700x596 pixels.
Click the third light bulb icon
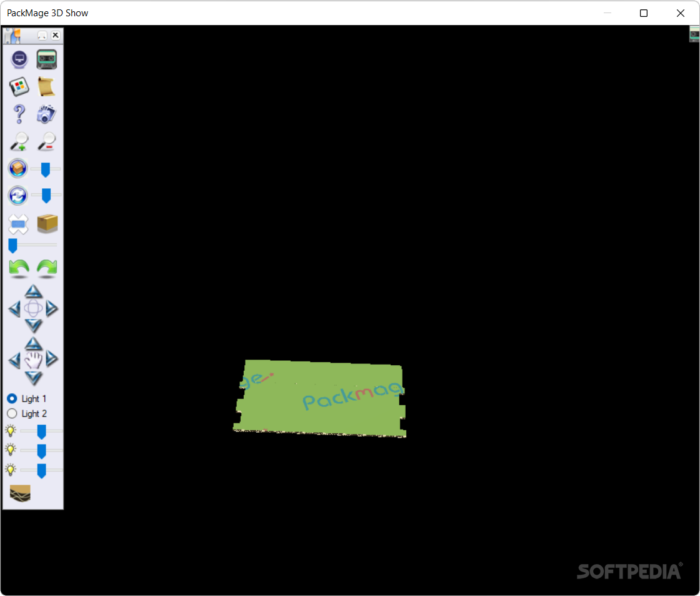click(11, 470)
